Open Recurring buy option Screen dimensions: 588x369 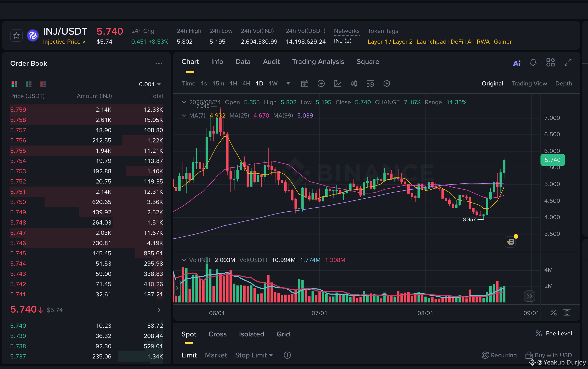tap(499, 355)
